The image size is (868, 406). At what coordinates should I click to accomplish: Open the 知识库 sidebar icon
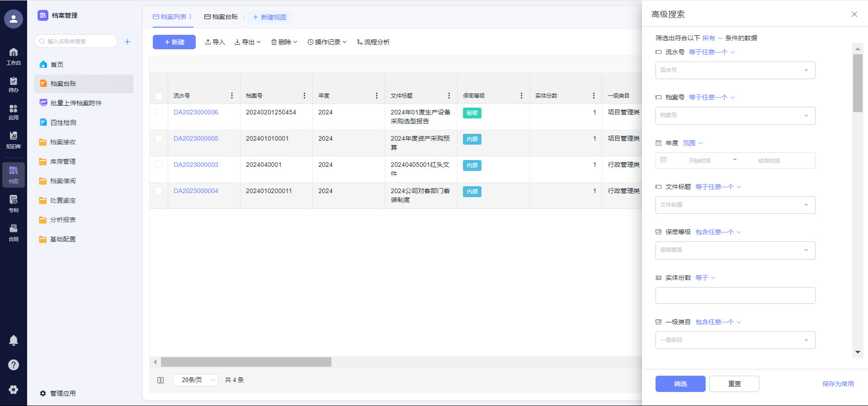tap(14, 140)
